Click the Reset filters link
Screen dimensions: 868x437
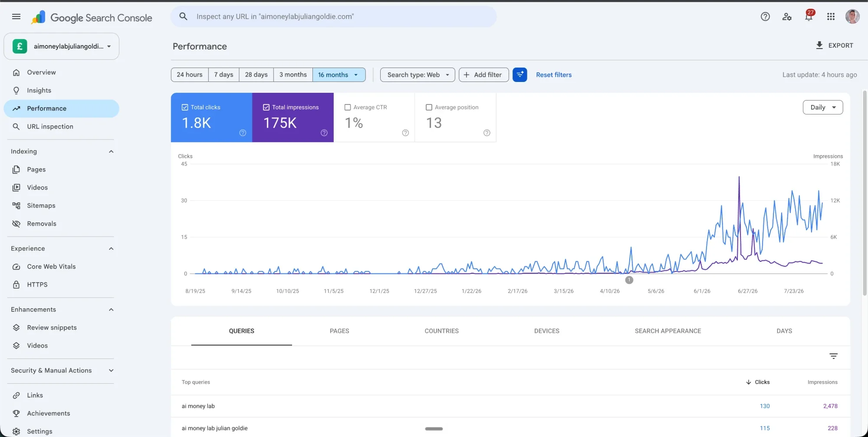pos(554,75)
